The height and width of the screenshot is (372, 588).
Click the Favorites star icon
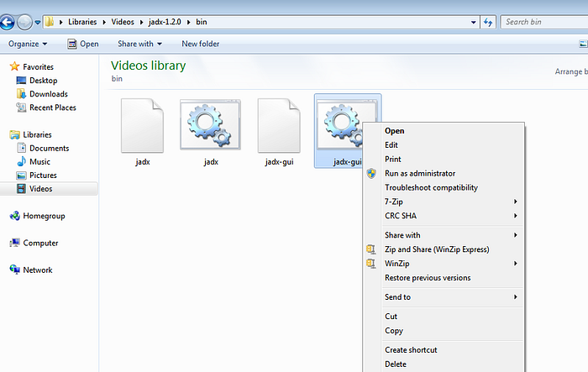pyautogui.click(x=14, y=66)
